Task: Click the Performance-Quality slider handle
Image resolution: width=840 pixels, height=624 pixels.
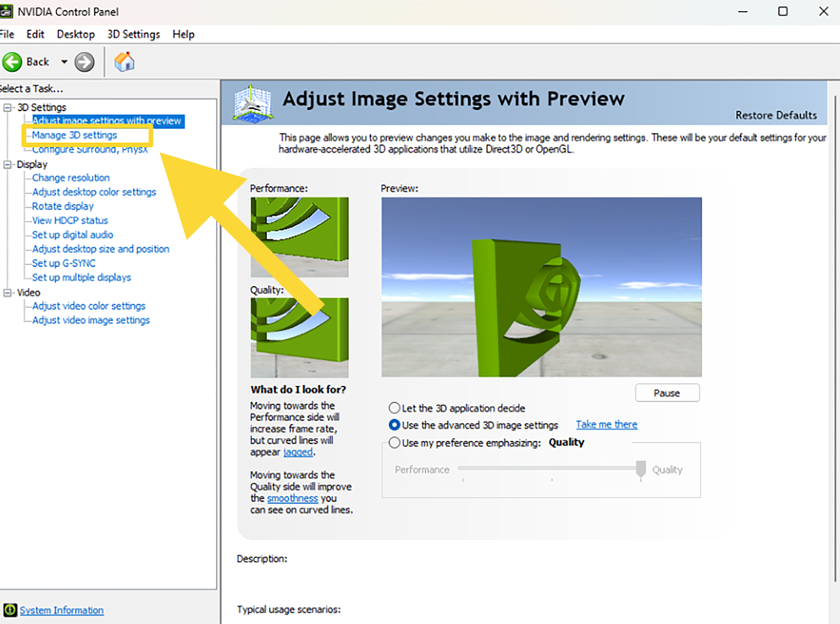Action: point(641,469)
